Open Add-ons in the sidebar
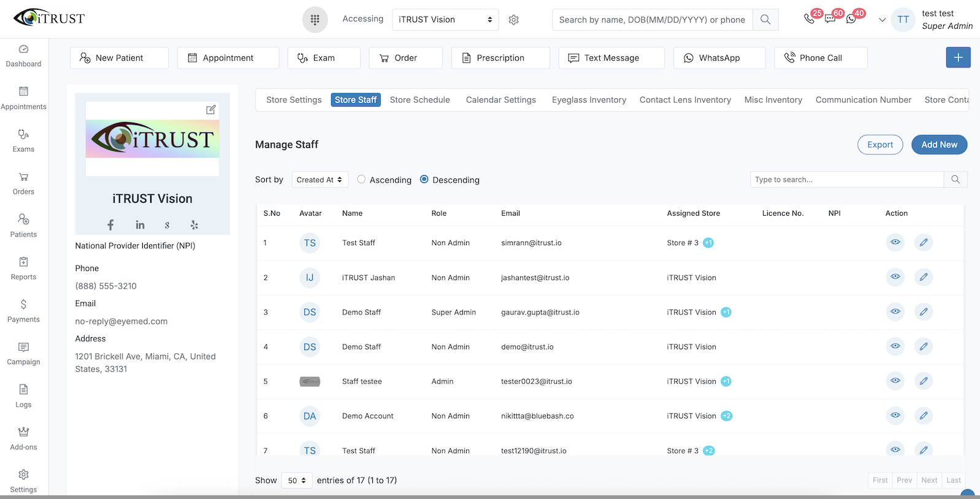The image size is (980, 499). click(x=23, y=439)
